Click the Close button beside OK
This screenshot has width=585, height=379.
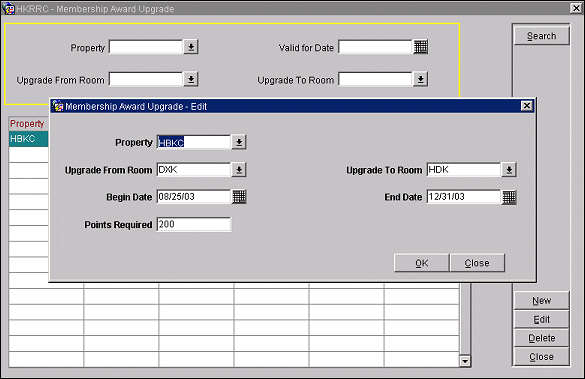[x=477, y=263]
